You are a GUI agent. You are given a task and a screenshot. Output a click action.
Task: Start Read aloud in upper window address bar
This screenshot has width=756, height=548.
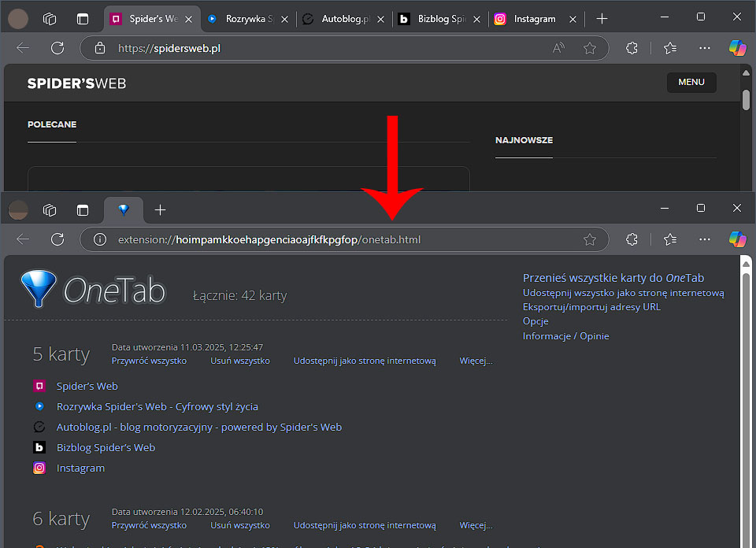point(558,48)
